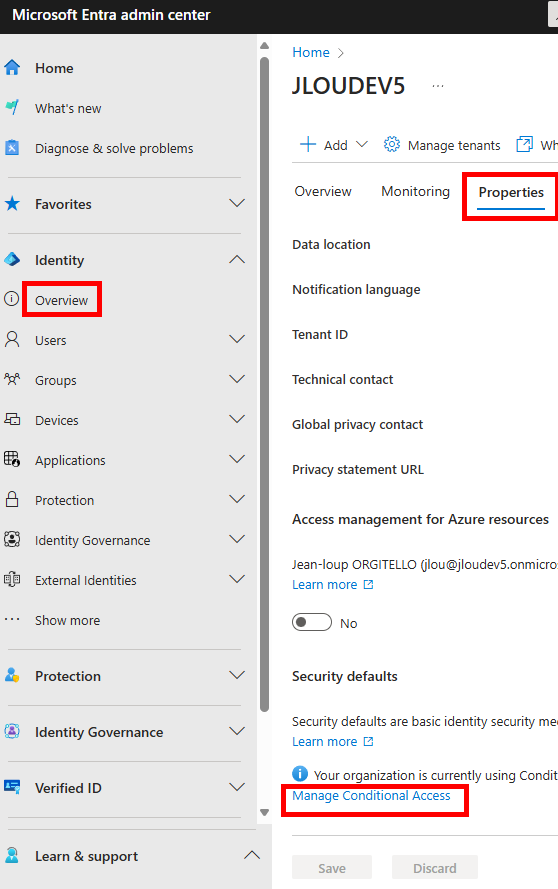The image size is (558, 889).
Task: Click Diagnose & solve problems icon
Action: click(x=12, y=148)
